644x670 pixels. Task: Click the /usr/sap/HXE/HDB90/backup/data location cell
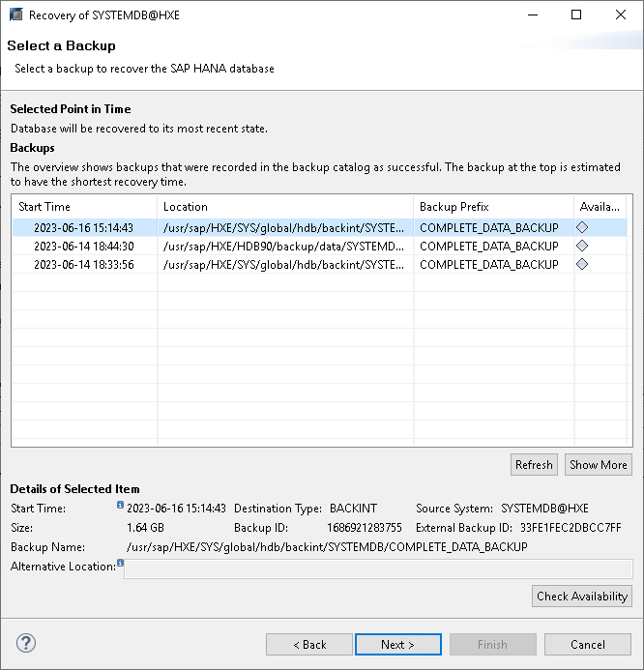point(283,247)
